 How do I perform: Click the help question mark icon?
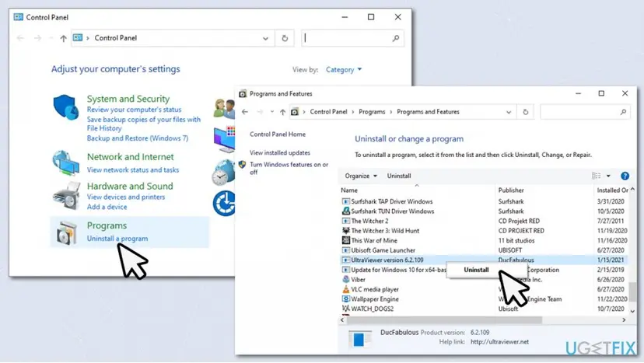click(x=625, y=176)
